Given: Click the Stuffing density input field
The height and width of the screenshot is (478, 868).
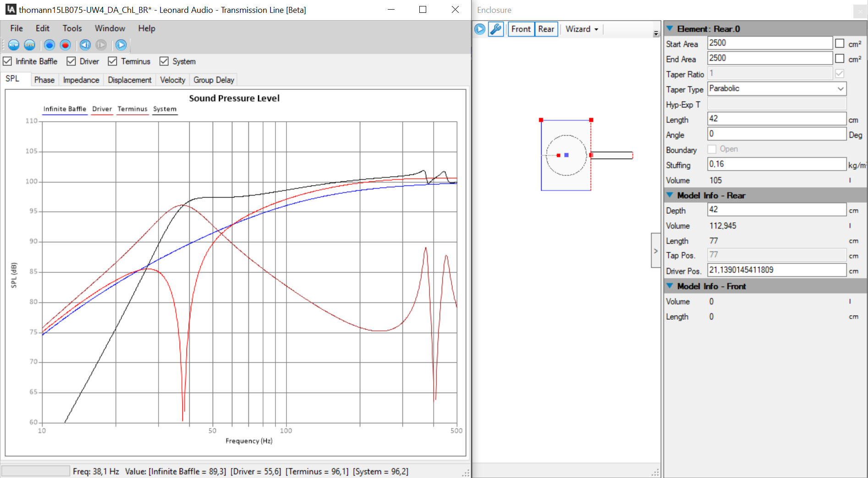Looking at the screenshot, I should (776, 164).
